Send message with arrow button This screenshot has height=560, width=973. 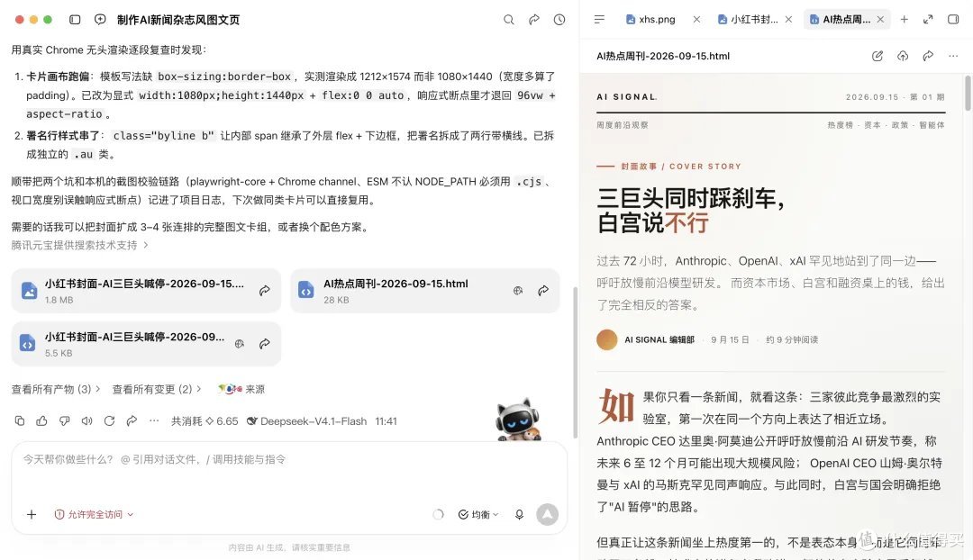point(548,514)
